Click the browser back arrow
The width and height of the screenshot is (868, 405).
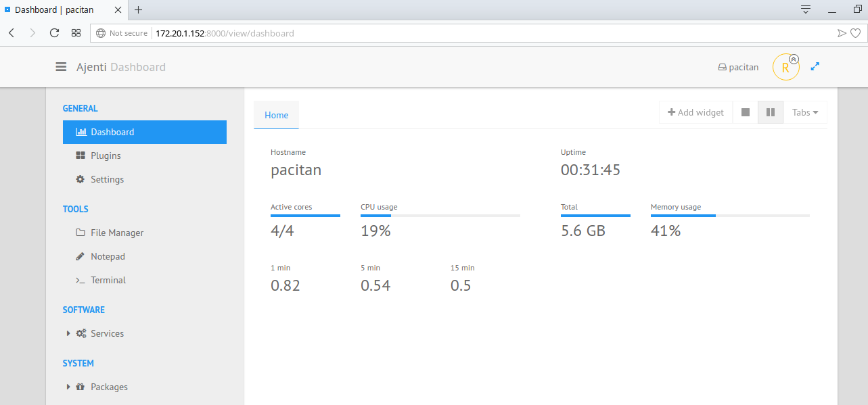12,32
